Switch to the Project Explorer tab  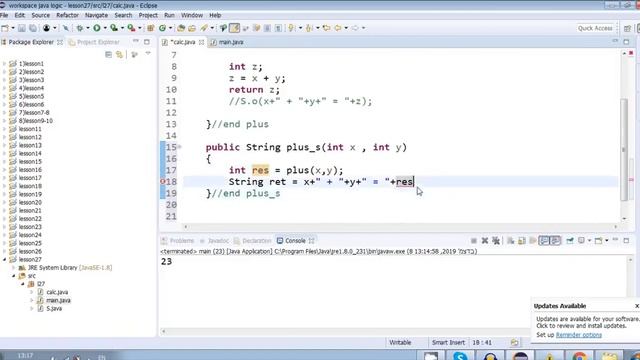(x=94, y=42)
